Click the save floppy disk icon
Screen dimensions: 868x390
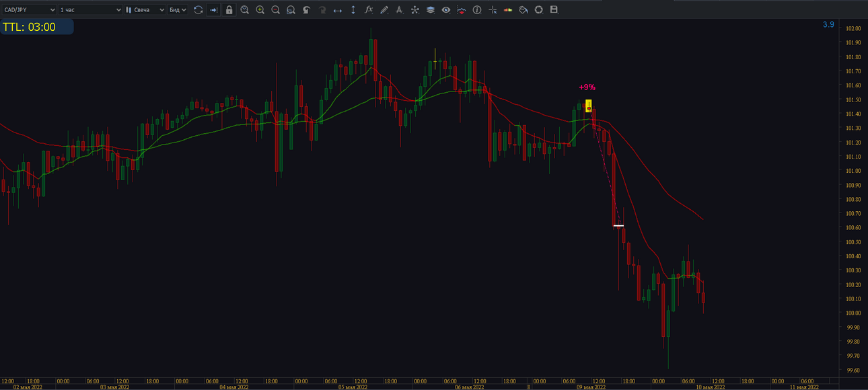click(x=554, y=10)
